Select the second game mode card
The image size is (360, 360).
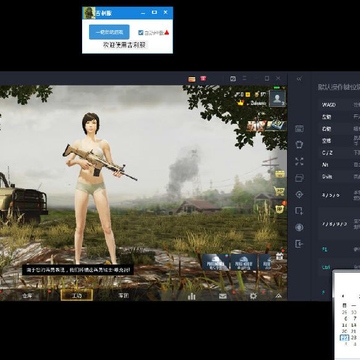[x=244, y=262]
